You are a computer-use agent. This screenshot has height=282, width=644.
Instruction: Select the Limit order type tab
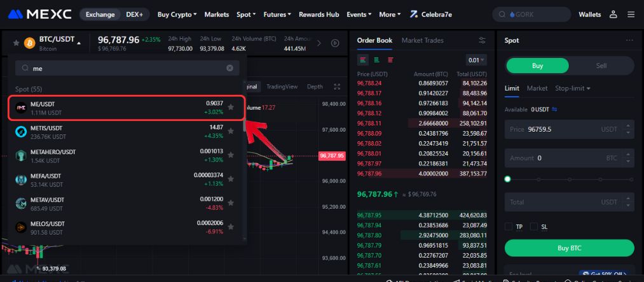pyautogui.click(x=512, y=88)
